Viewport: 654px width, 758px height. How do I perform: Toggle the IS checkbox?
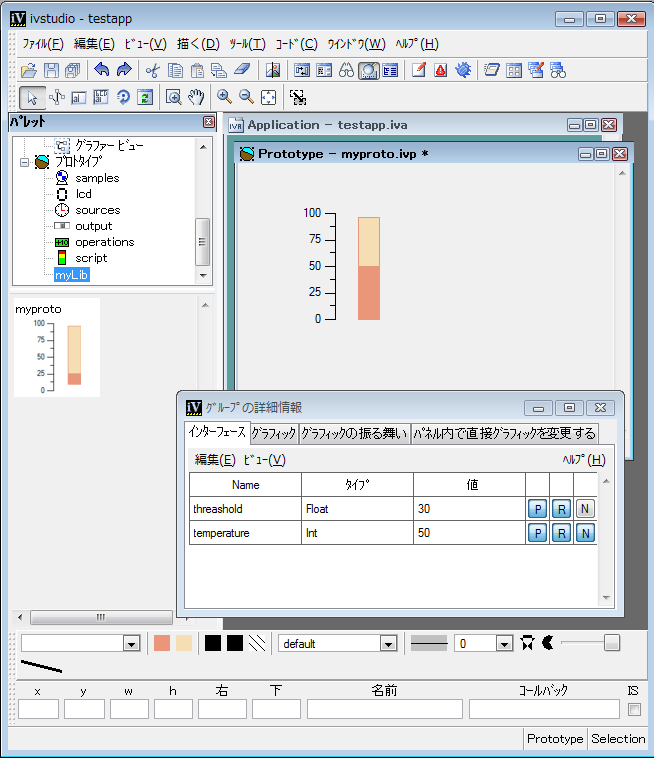click(x=633, y=710)
